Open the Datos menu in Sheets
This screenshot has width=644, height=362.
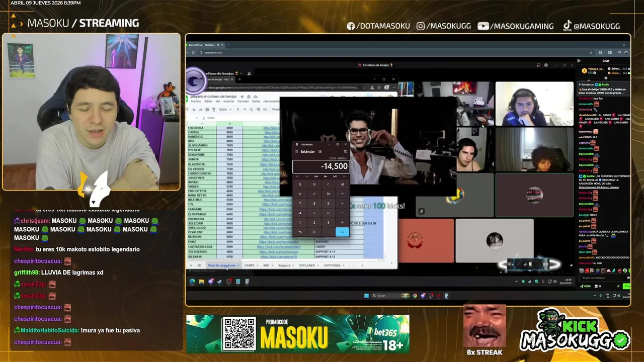256,101
